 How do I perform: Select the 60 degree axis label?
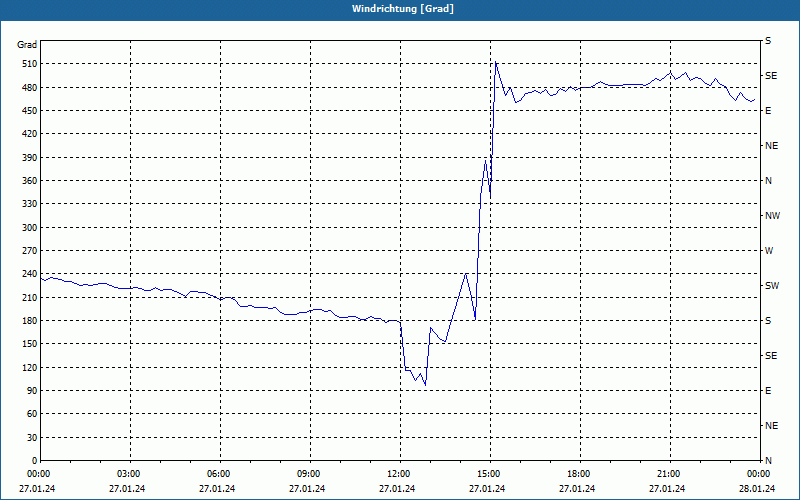(x=33, y=414)
